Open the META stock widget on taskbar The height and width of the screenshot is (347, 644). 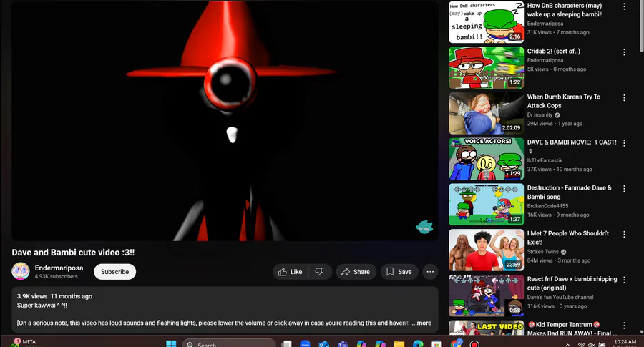pos(24,343)
